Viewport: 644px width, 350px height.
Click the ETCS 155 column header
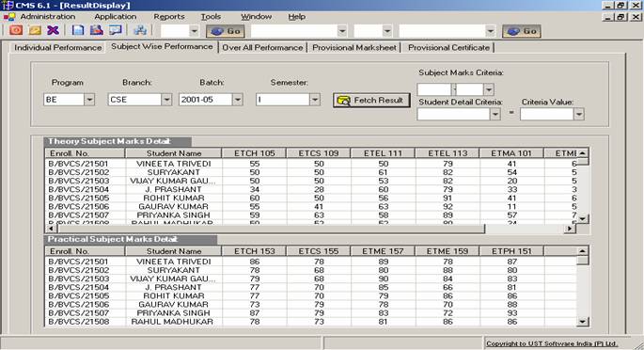tap(319, 251)
